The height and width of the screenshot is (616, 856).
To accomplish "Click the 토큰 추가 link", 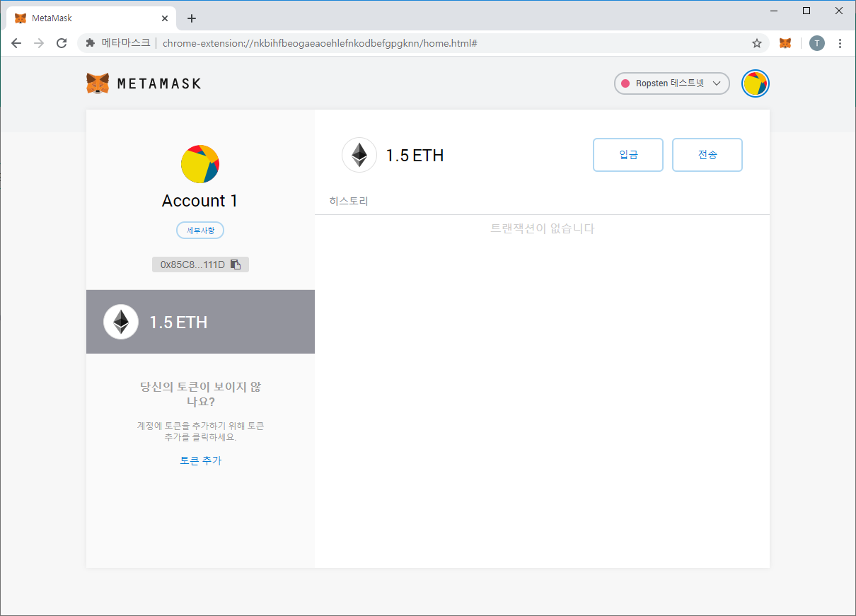I will [x=200, y=460].
